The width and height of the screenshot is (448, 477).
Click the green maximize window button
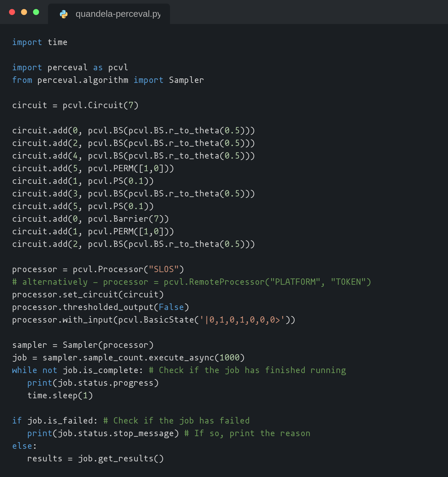point(36,12)
